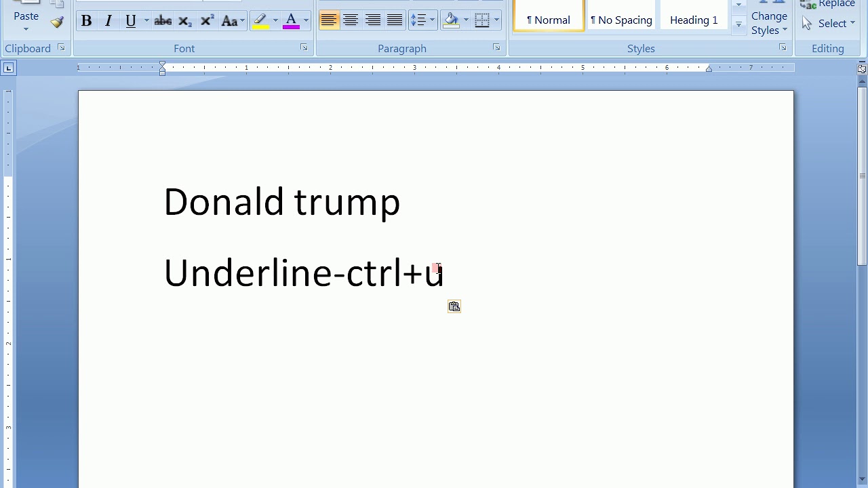This screenshot has width=868, height=488.
Task: Justify the paragraph text
Action: pyautogui.click(x=395, y=21)
